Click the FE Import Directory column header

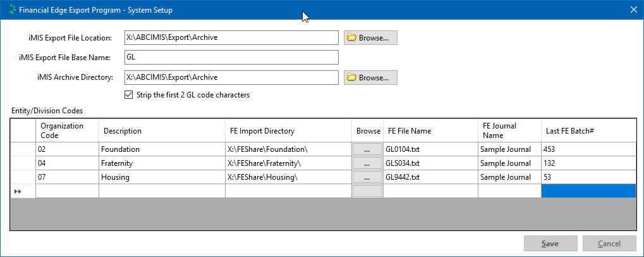(288, 131)
